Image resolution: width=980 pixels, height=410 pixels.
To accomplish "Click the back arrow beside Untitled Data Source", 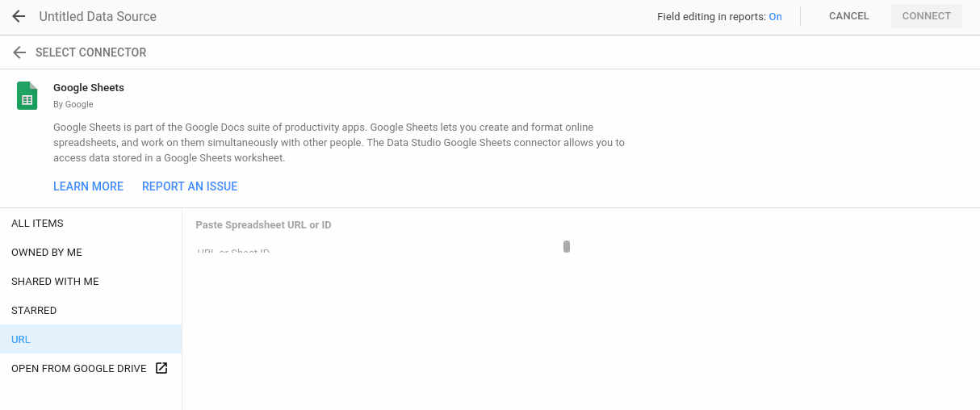I will [x=19, y=16].
